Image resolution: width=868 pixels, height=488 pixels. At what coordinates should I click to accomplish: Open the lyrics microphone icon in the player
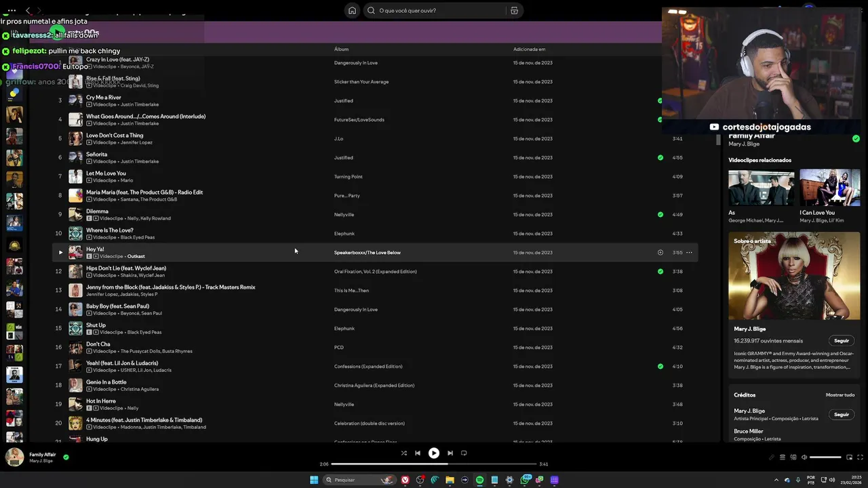771,457
